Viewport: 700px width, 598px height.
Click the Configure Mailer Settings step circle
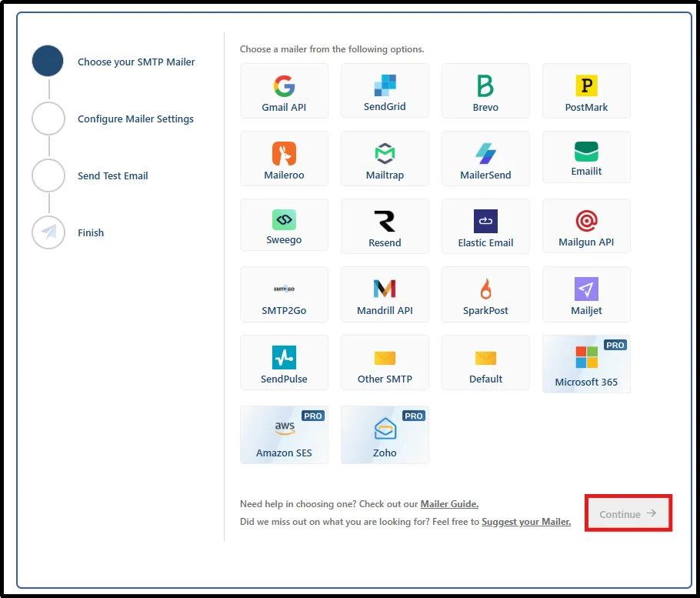48,119
